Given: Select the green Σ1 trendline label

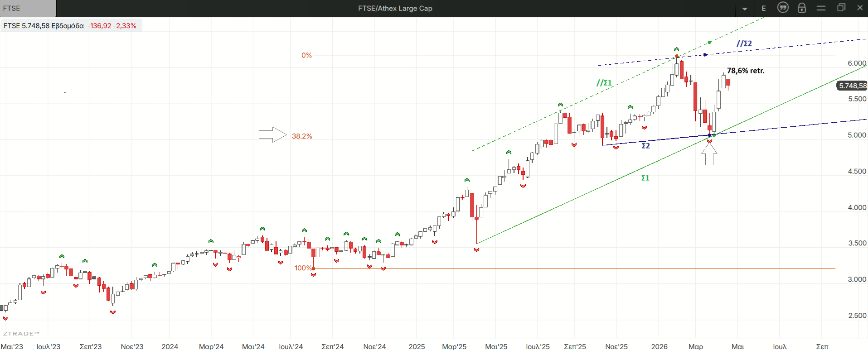Looking at the screenshot, I should (645, 178).
